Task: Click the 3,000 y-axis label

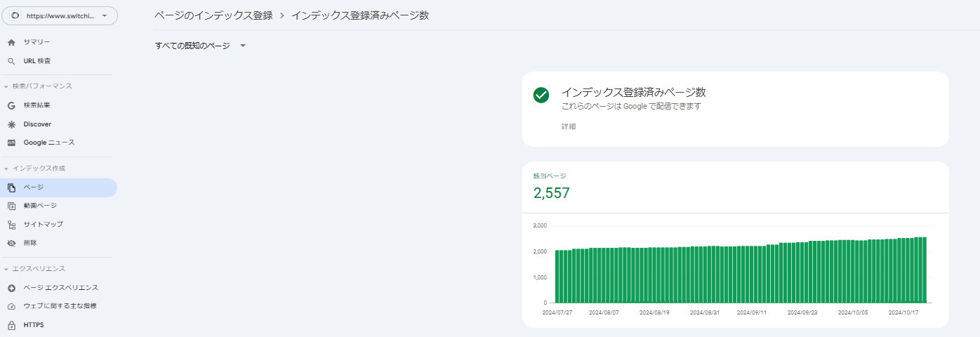Action: pyautogui.click(x=541, y=225)
